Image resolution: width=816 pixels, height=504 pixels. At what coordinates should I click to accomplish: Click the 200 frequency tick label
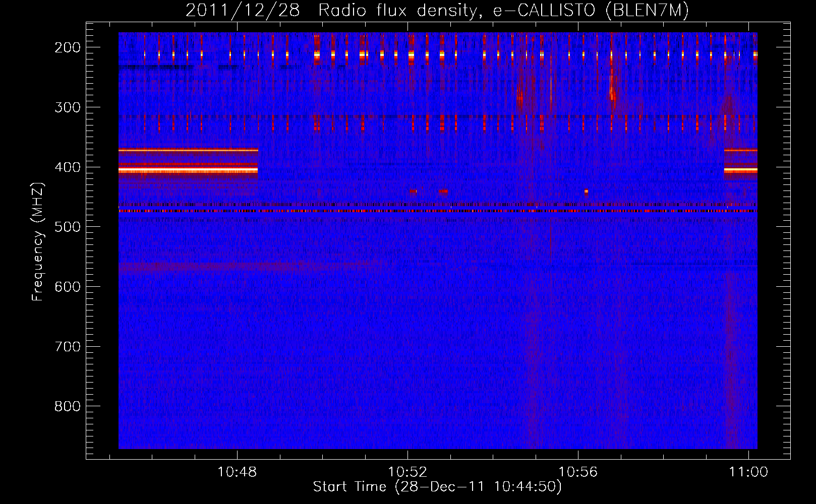coord(68,47)
